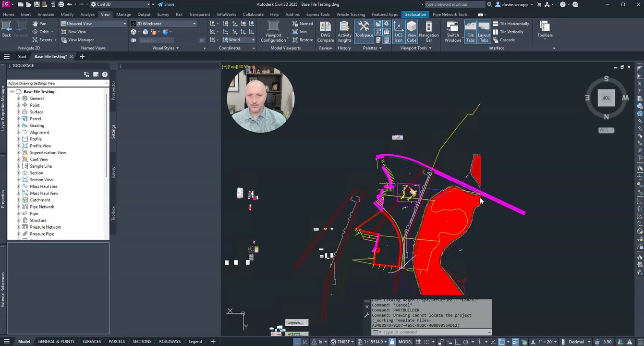
Task: Switch to the SURFACES layout tab
Action: 91,341
